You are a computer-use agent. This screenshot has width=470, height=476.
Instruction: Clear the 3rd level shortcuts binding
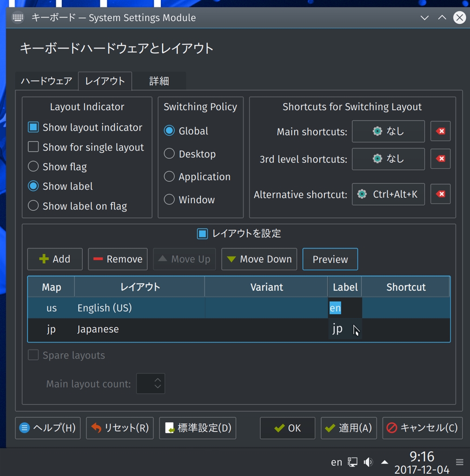point(440,159)
